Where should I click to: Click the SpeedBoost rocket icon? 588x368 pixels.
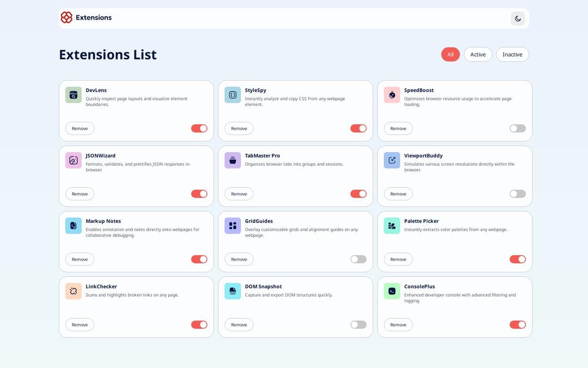coord(392,95)
